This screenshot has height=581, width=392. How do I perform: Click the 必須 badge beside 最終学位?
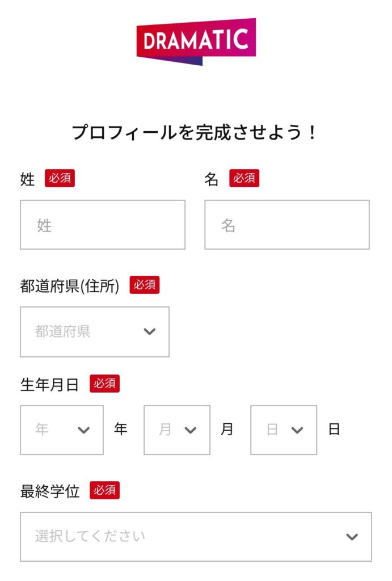tap(104, 490)
